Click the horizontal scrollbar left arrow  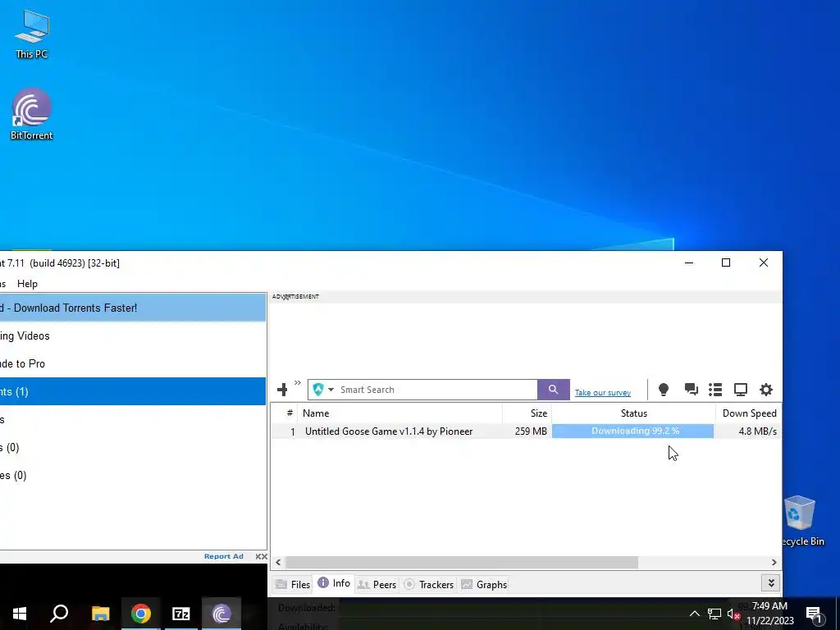(x=278, y=563)
